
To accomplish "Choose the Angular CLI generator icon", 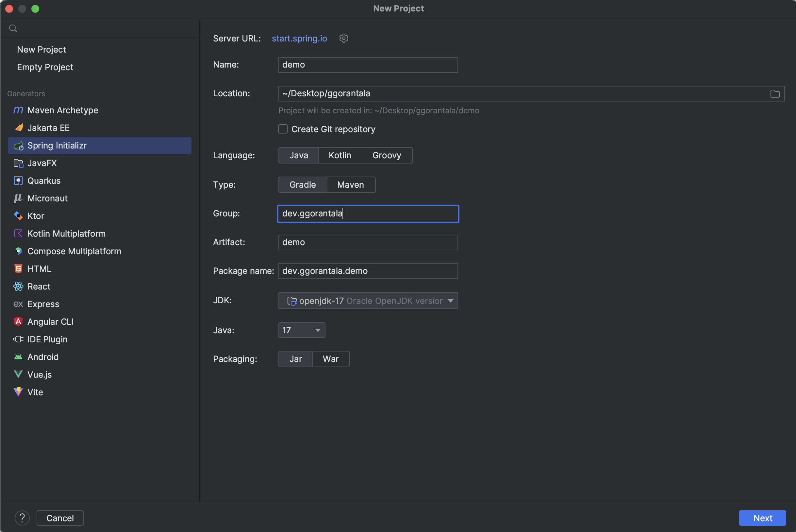I will tap(18, 321).
